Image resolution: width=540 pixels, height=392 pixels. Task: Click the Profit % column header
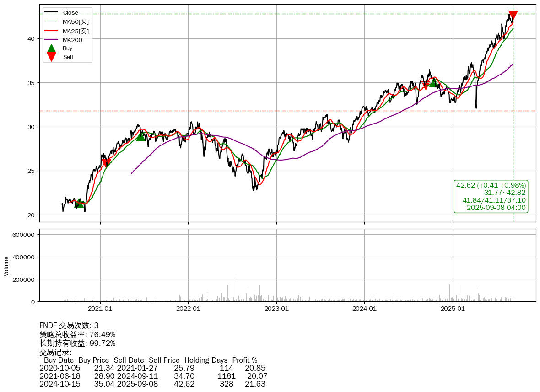coord(245,360)
